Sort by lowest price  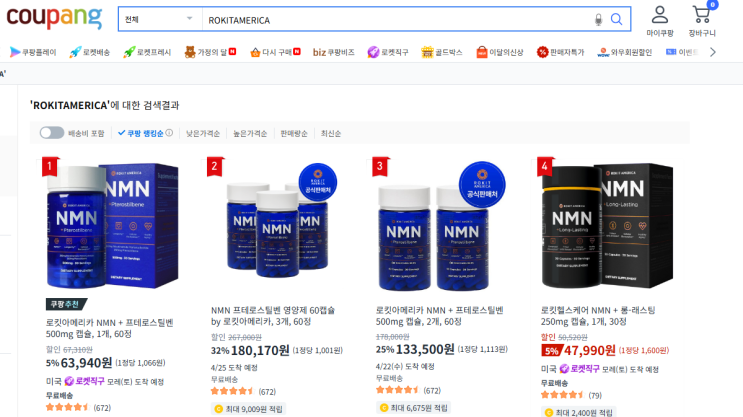(203, 134)
